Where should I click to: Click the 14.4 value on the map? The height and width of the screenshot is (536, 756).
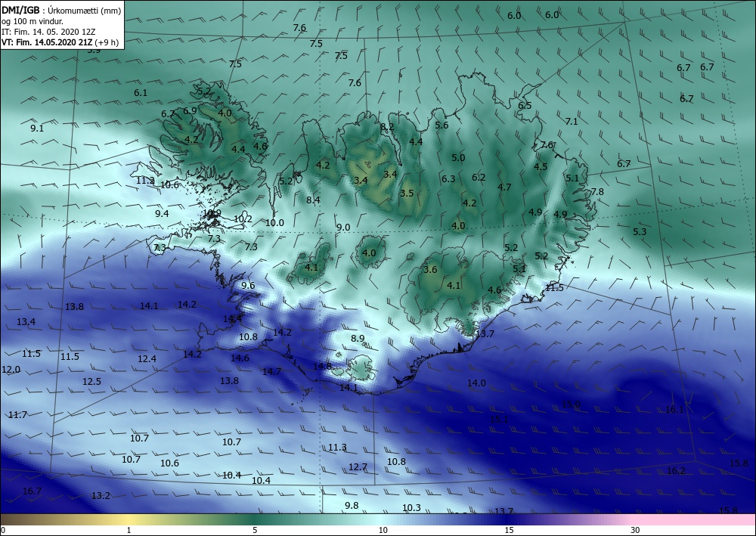click(x=232, y=318)
